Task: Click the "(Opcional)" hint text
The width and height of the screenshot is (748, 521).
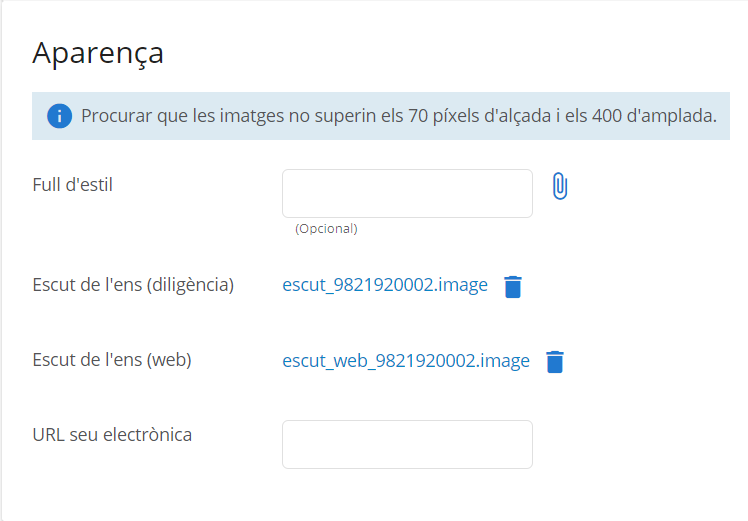Action: tap(326, 228)
